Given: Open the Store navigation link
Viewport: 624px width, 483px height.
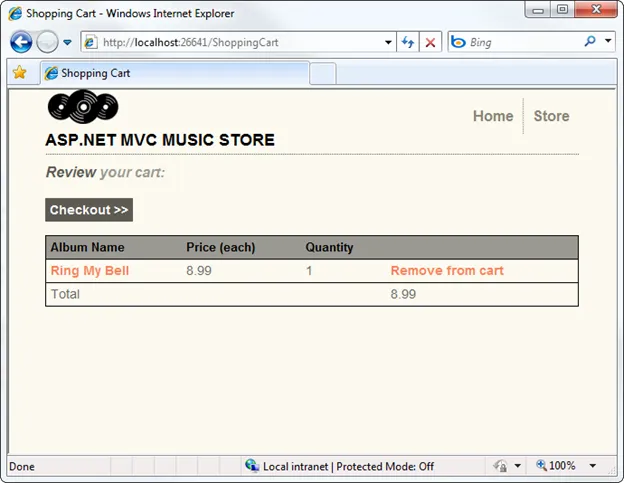Looking at the screenshot, I should tap(551, 116).
